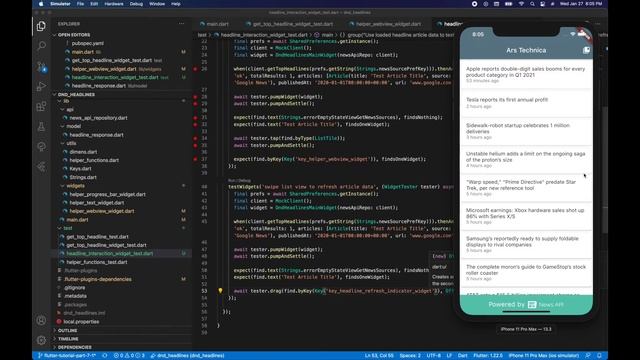Screen dimensions: 640x360
Task: Click the Explorer more actions ellipsis
Action: point(181,24)
